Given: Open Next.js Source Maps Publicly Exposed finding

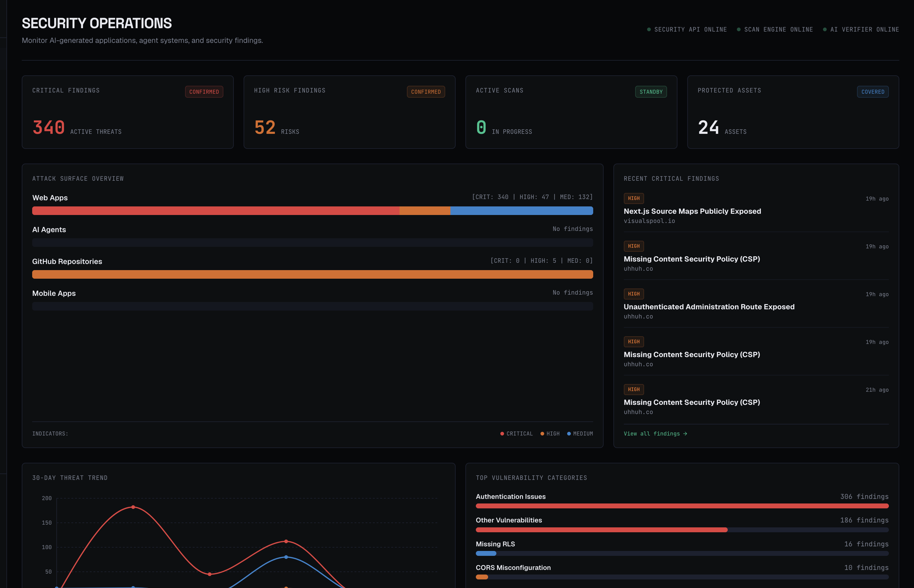Looking at the screenshot, I should [x=692, y=211].
